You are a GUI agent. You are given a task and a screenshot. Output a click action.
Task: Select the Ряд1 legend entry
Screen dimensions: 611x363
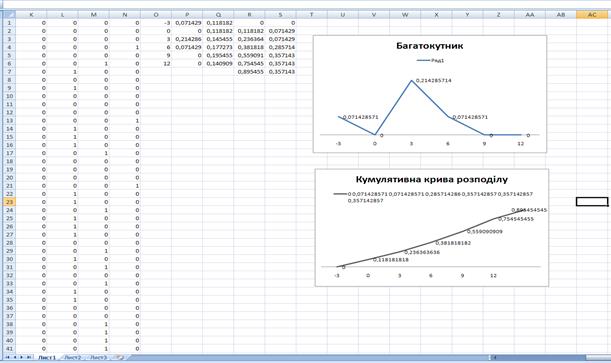point(430,61)
